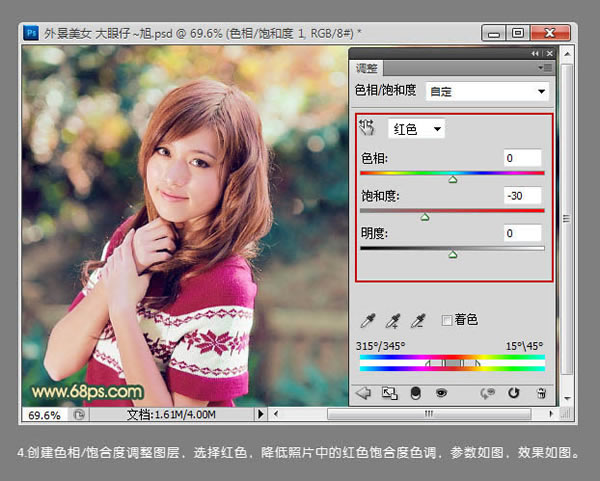The width and height of the screenshot is (600, 481).
Task: Open the document info arrow in status bar
Action: pos(260,414)
